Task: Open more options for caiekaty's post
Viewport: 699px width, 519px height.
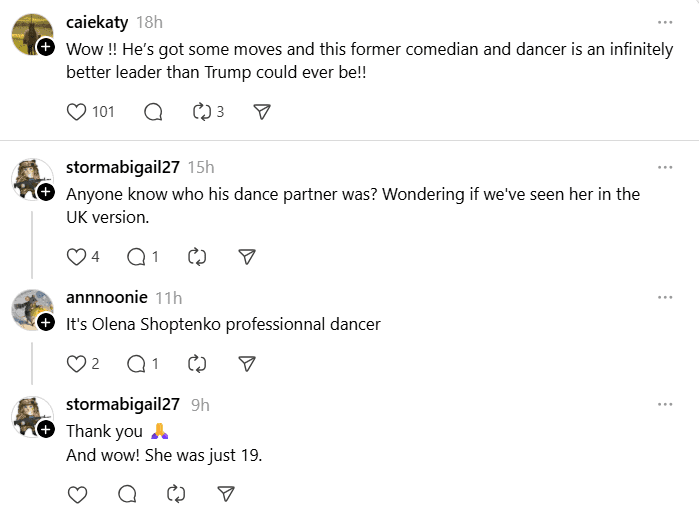Action: point(665,22)
